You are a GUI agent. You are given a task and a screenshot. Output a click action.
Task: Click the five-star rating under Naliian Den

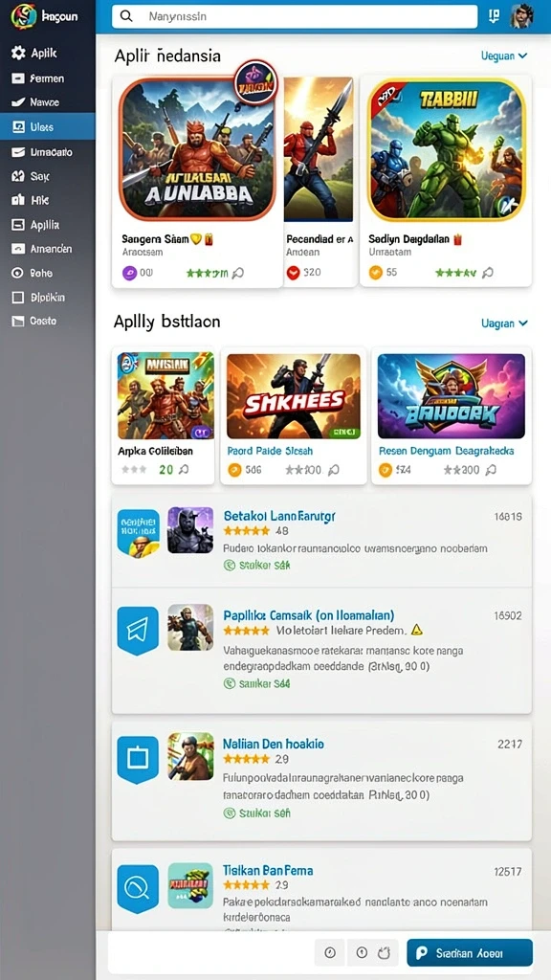[x=246, y=759]
